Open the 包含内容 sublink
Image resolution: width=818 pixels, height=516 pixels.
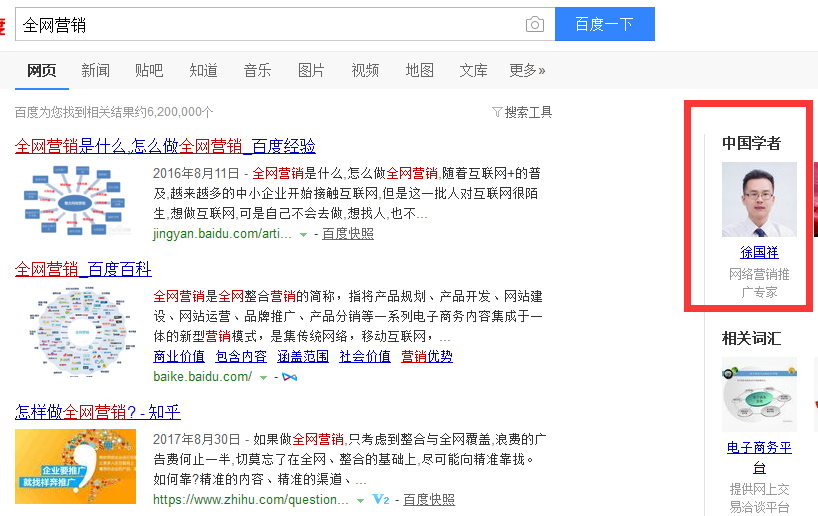[x=241, y=356]
